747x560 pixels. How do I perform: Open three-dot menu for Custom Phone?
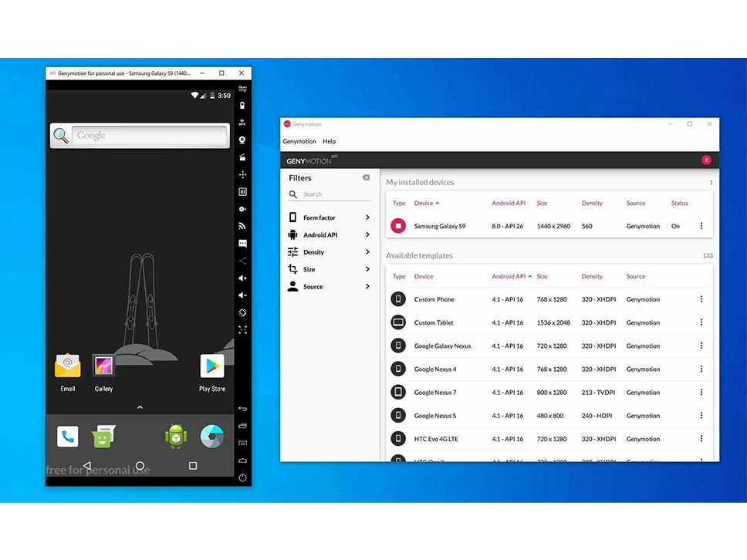701,299
